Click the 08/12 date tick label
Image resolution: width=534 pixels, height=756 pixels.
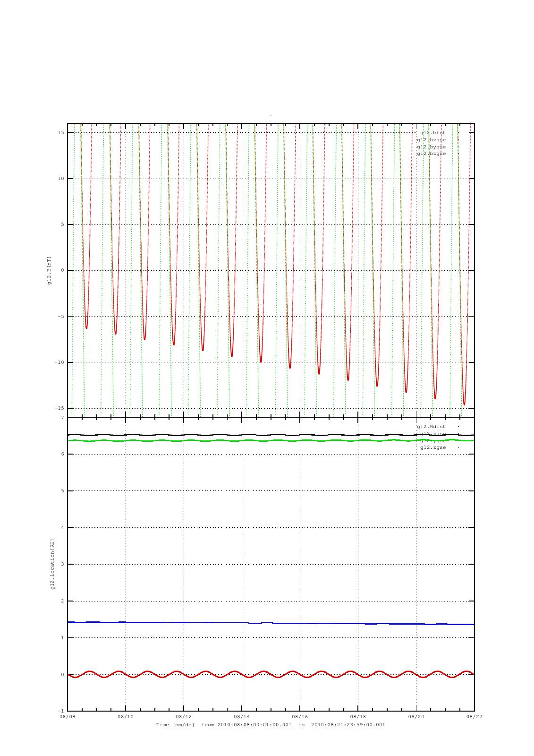click(x=184, y=717)
